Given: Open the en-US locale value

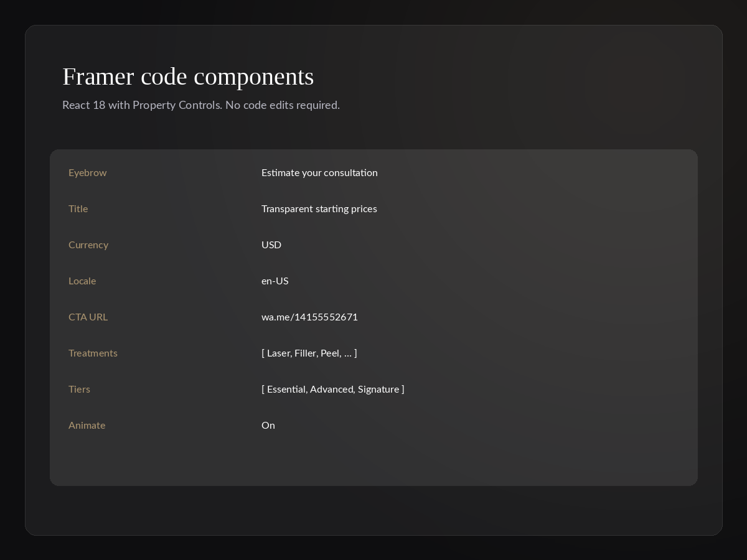Looking at the screenshot, I should [275, 281].
